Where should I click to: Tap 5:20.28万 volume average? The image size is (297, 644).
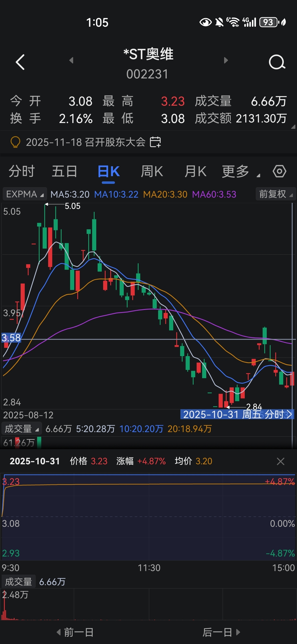click(95, 429)
